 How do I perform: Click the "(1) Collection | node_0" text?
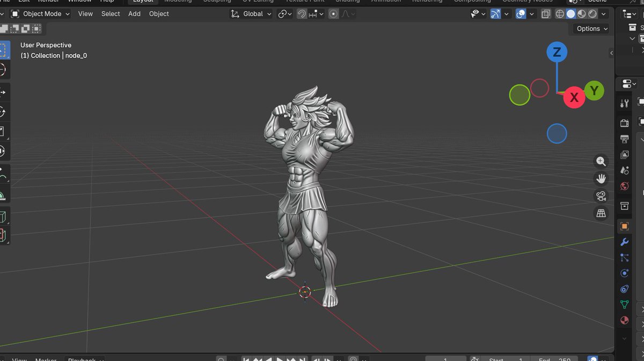tap(54, 55)
